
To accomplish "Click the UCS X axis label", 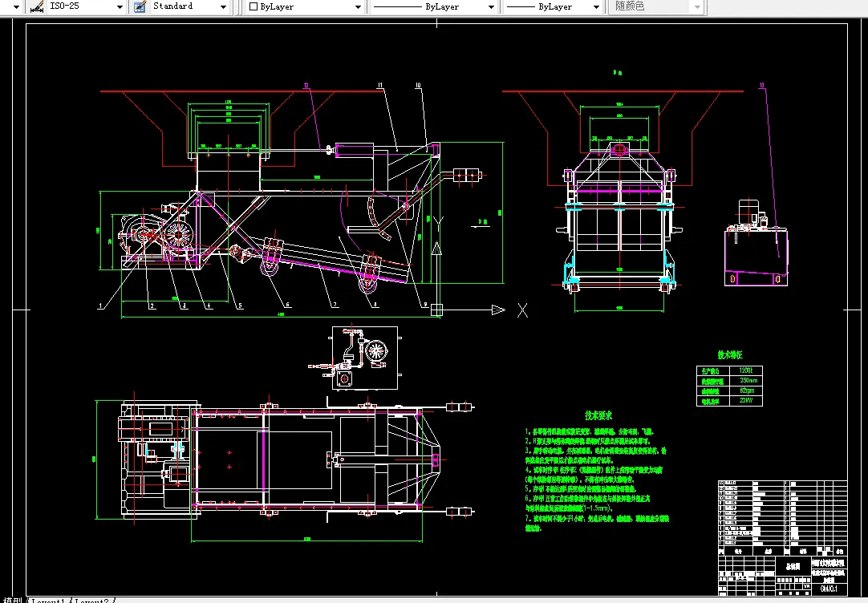I will coord(522,310).
